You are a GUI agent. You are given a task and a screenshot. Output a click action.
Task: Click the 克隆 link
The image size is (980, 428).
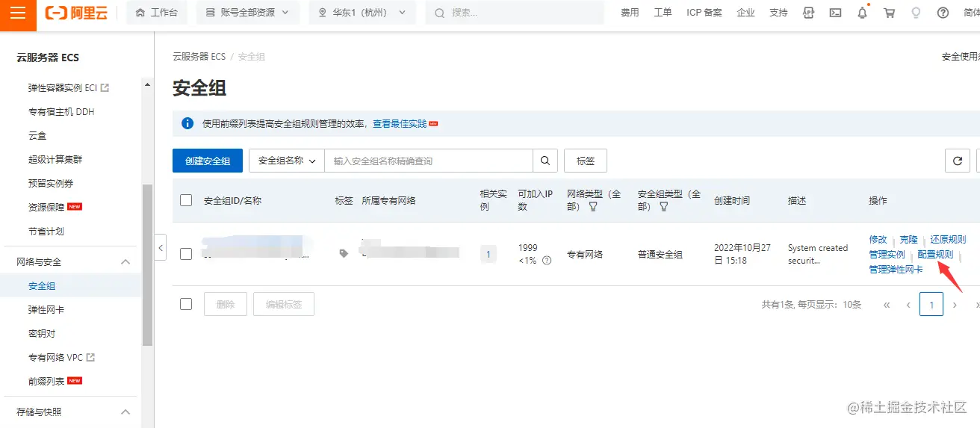(x=908, y=240)
